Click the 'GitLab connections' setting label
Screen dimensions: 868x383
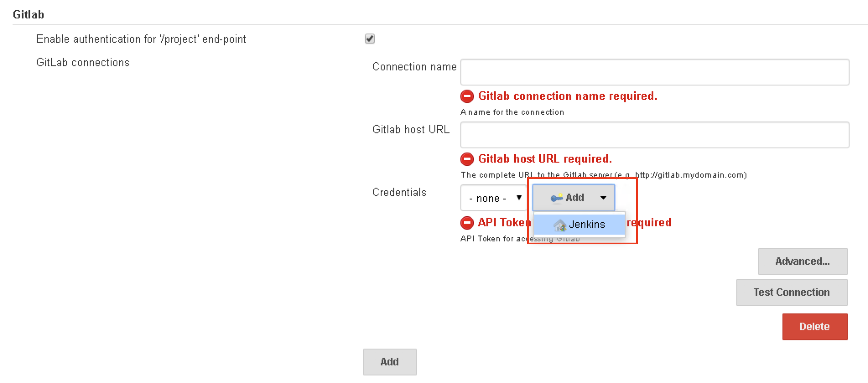pyautogui.click(x=83, y=62)
